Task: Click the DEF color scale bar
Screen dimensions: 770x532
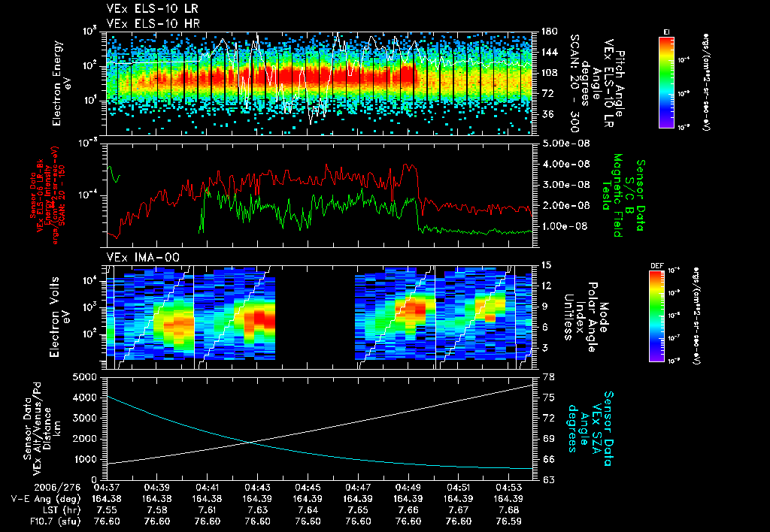Action: [x=657, y=316]
